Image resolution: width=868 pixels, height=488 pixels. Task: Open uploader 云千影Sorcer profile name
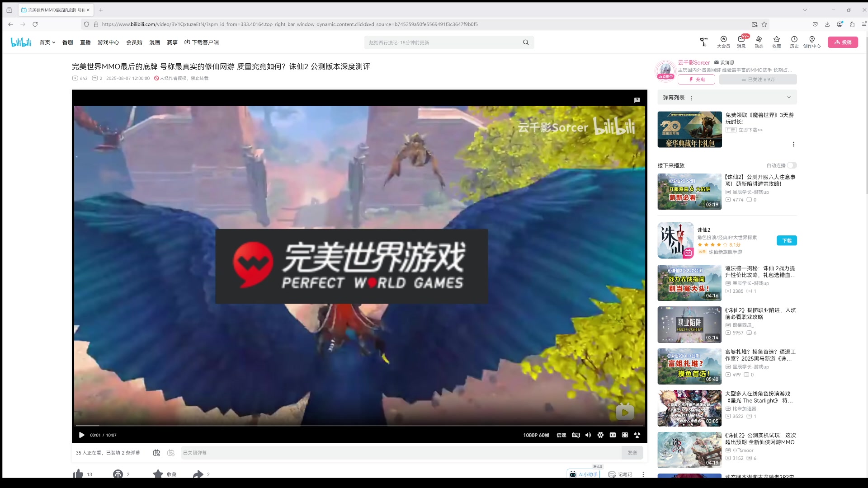[x=693, y=62]
